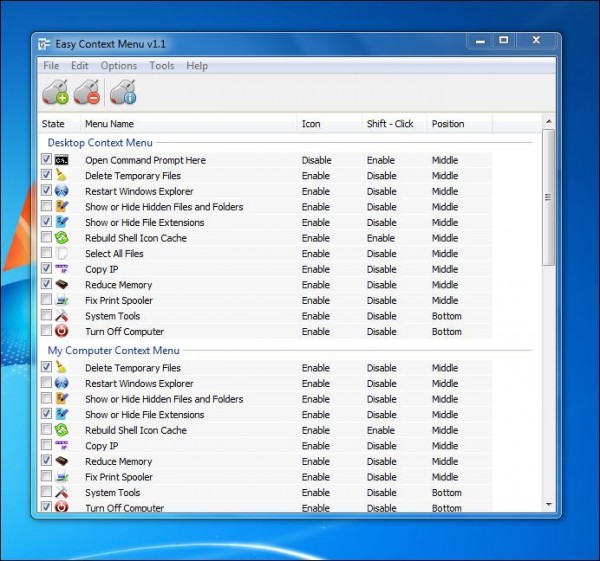Enable My Computer Restart Windows Explorer checkbox

(46, 382)
